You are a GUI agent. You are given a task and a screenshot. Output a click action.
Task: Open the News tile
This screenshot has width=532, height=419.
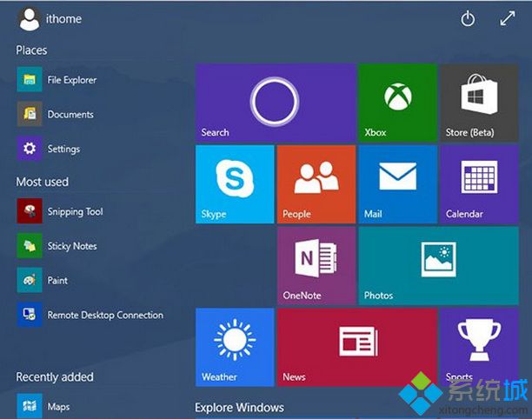tap(357, 347)
